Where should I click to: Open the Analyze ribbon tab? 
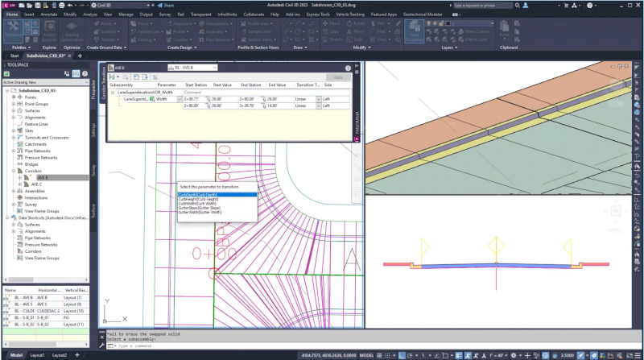click(90, 14)
